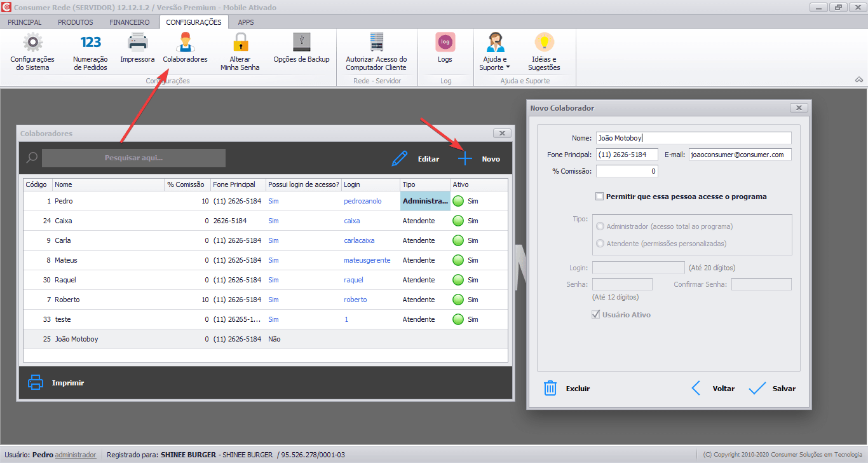Open the Colaboradores worker icon
This screenshot has width=868, height=463.
coord(185,43)
